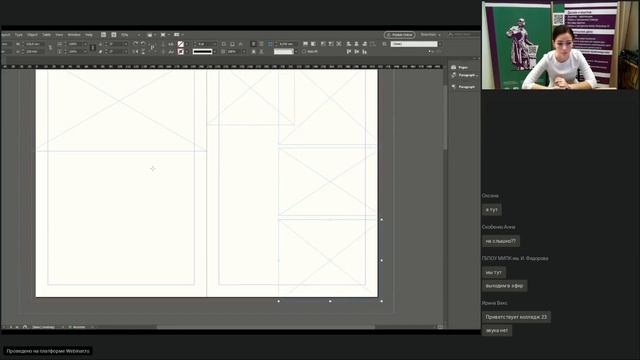Click the bottom-center selection handle of frame

(330, 301)
